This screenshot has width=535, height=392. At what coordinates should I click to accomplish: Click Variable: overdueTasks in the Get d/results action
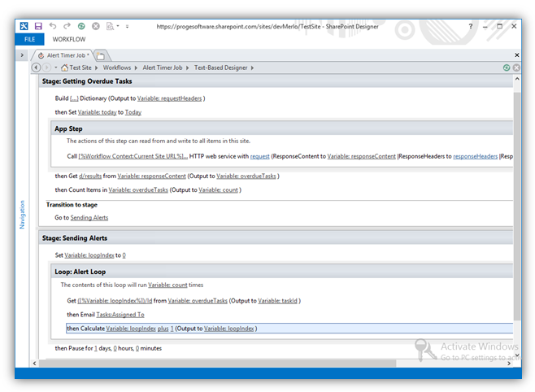click(x=246, y=176)
